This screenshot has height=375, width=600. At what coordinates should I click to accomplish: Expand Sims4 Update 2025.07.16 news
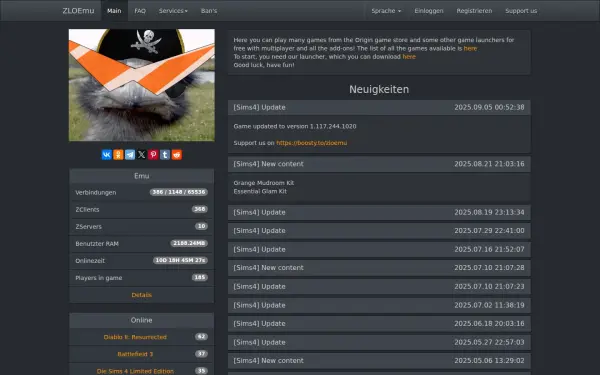(379, 249)
